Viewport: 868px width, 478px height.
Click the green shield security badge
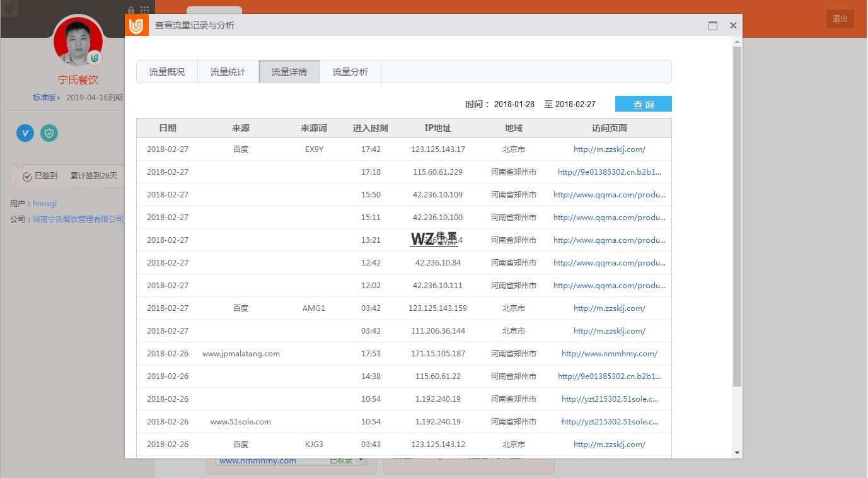49,133
